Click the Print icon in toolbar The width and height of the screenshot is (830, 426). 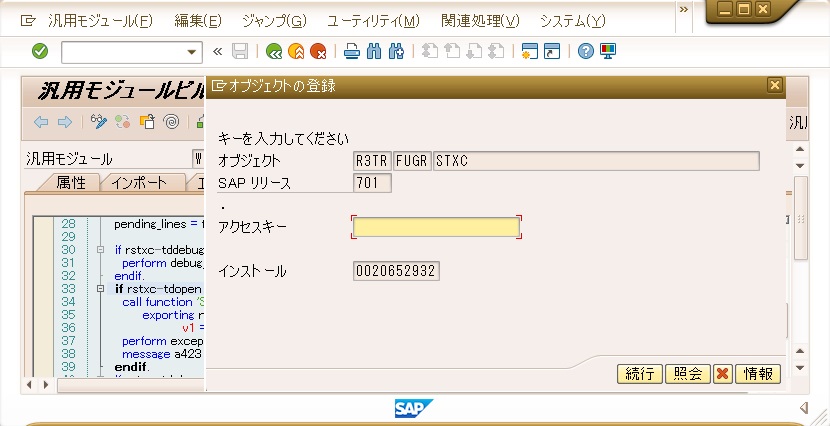tap(352, 51)
